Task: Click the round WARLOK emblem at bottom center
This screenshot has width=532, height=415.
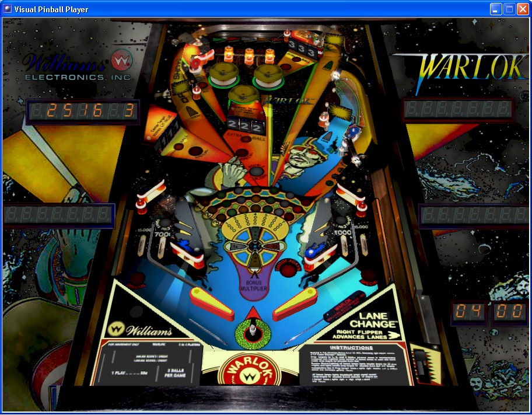Action: click(250, 370)
